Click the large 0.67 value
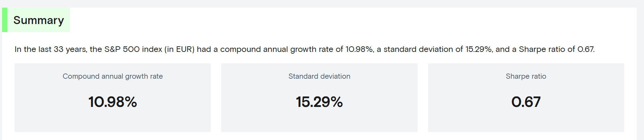644x140 pixels. 526,102
